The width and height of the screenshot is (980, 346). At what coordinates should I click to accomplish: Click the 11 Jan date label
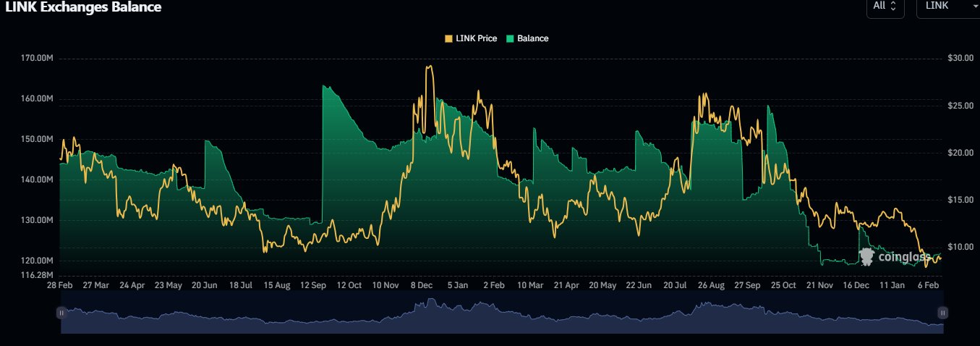click(x=893, y=286)
